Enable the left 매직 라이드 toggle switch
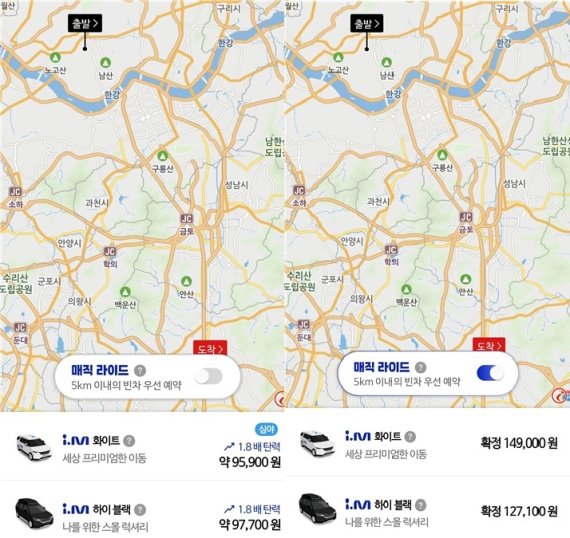570x538 pixels. (209, 376)
